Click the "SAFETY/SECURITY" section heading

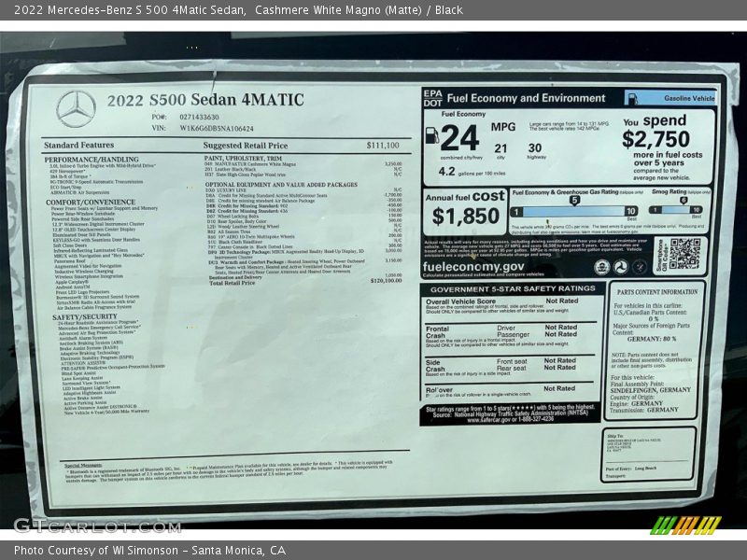pos(85,316)
